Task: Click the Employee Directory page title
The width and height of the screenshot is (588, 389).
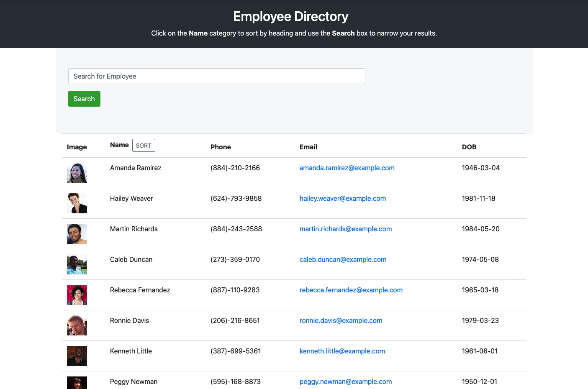Action: (291, 16)
